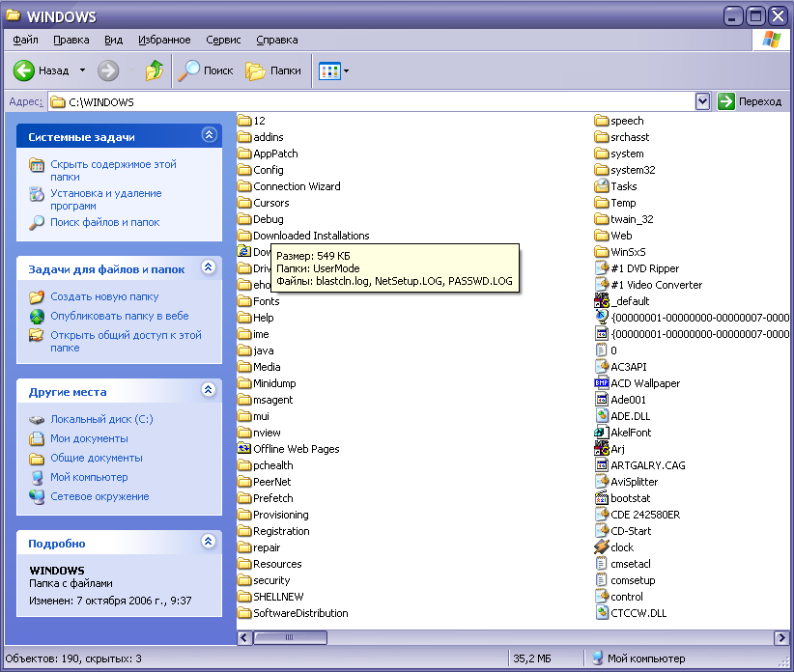Select the _default file icon
The image size is (794, 672).
tap(602, 300)
